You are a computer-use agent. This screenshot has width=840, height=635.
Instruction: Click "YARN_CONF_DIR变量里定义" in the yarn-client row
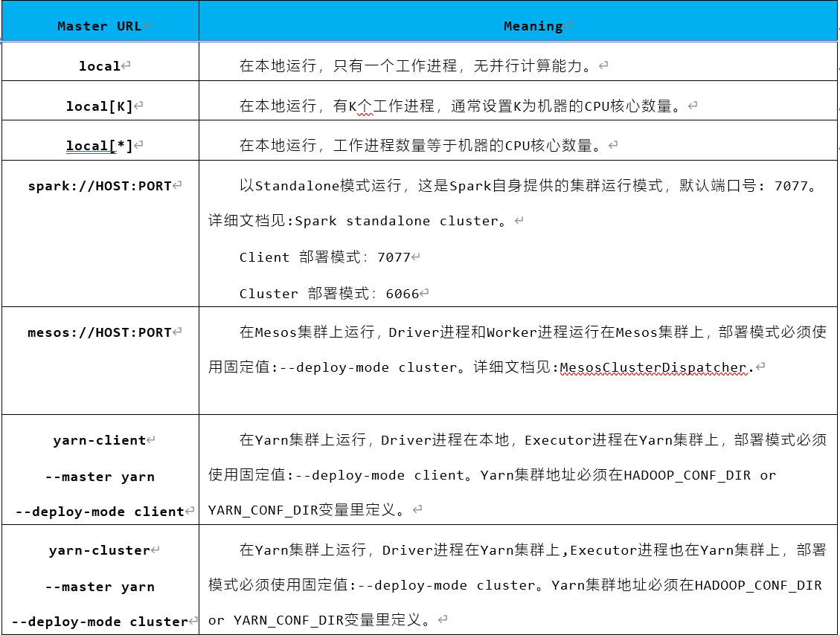(x=307, y=509)
